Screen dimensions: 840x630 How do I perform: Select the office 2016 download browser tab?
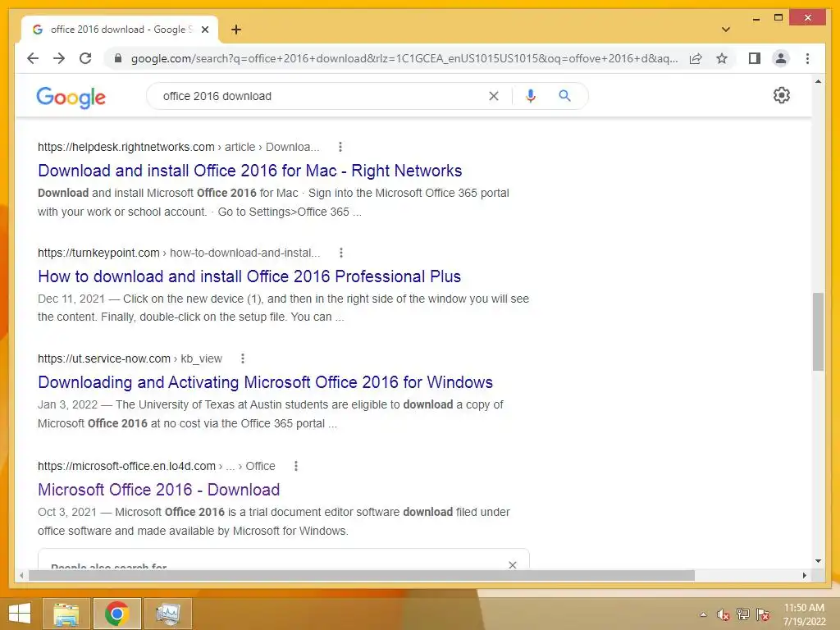pos(120,30)
